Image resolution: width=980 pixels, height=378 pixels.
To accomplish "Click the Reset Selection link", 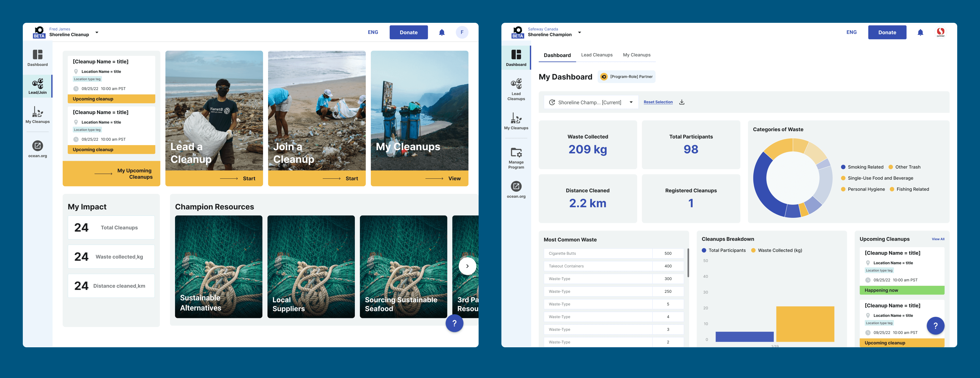I will click(x=658, y=102).
